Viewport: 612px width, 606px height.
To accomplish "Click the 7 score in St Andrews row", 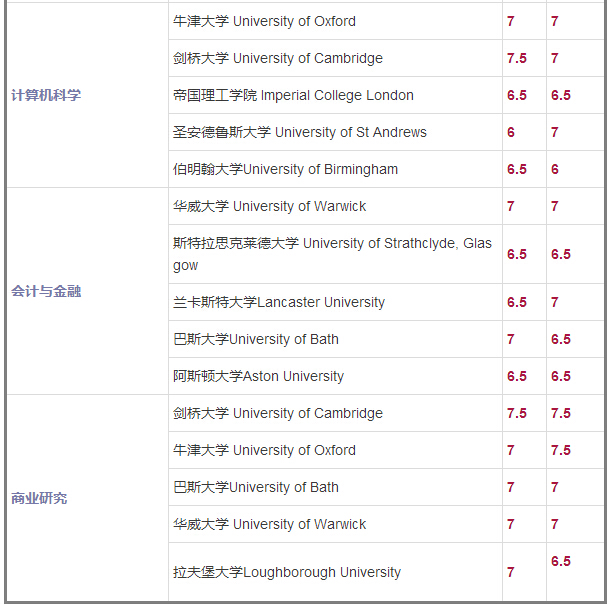I will [555, 132].
